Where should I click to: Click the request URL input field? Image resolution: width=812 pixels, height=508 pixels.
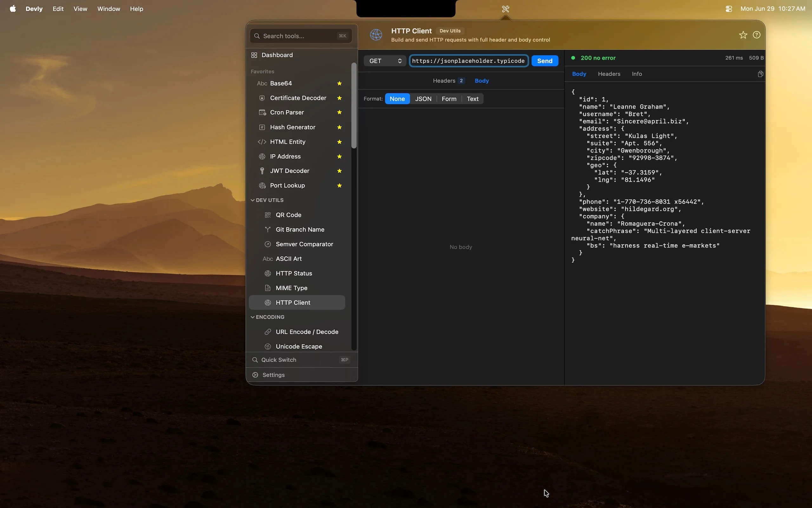point(469,61)
